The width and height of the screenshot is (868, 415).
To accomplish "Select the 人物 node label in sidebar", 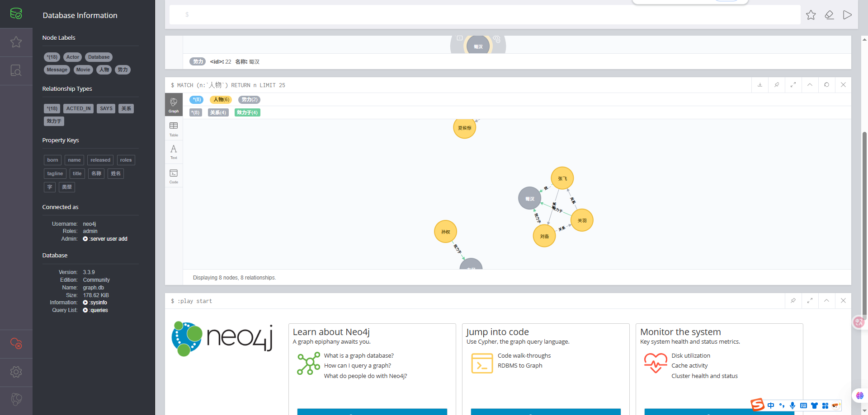I will click(104, 70).
